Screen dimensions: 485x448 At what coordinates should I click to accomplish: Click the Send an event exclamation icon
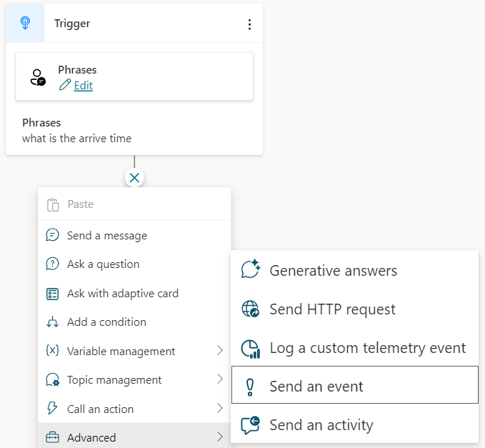[250, 387]
